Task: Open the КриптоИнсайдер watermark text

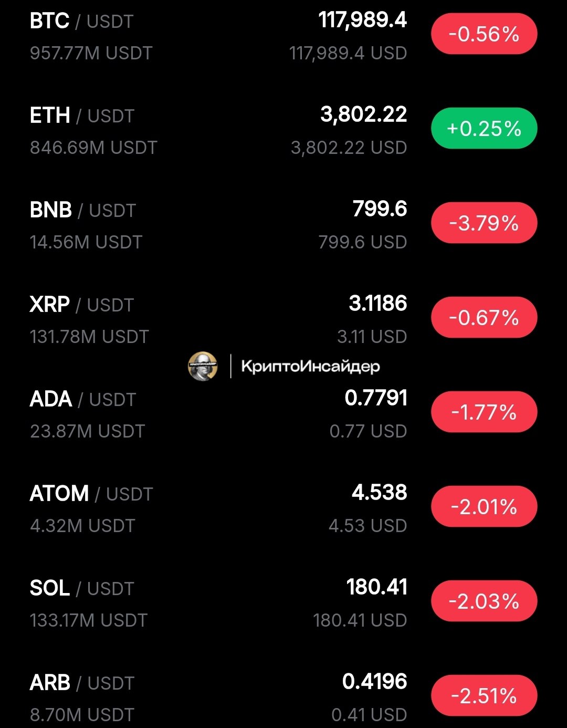Action: tap(310, 366)
